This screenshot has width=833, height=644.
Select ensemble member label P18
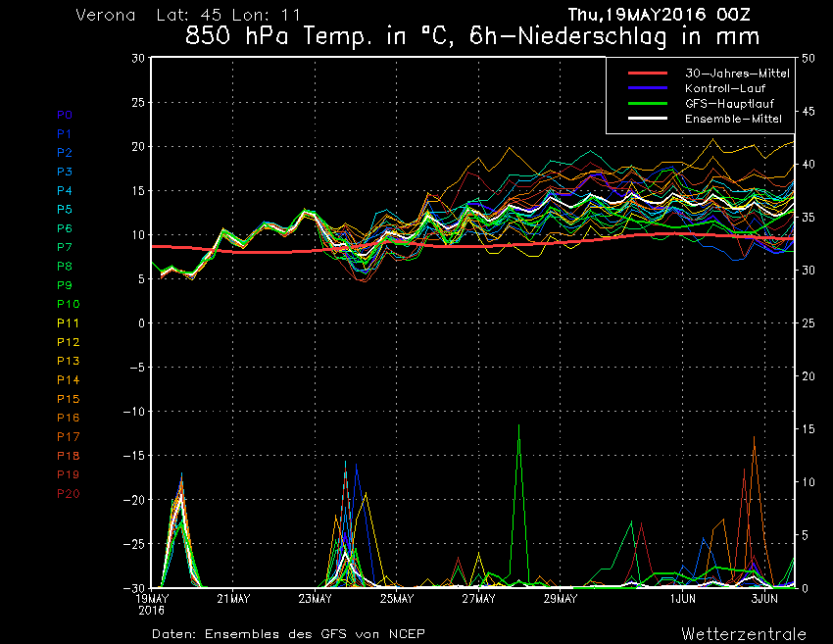tap(68, 456)
